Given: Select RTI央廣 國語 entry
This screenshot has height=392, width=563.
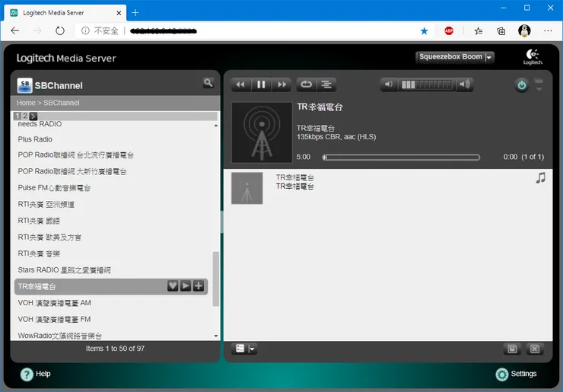Looking at the screenshot, I should click(39, 221).
